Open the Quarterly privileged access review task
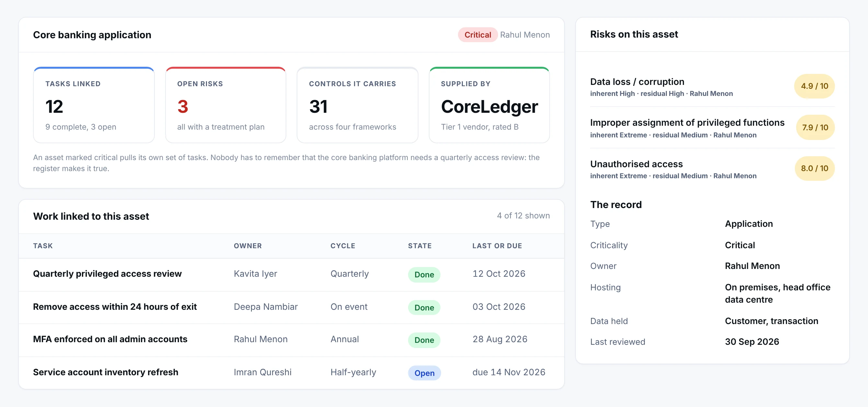 (107, 273)
